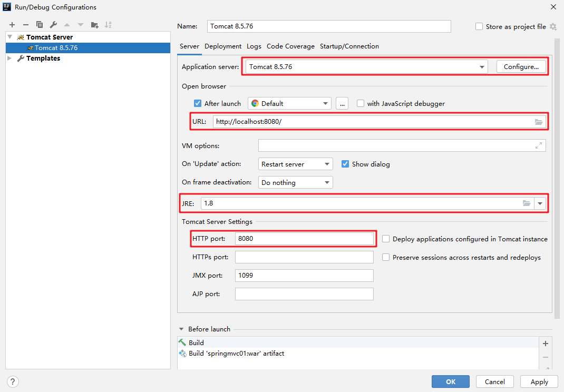Click the HTTP port input field

click(304, 239)
